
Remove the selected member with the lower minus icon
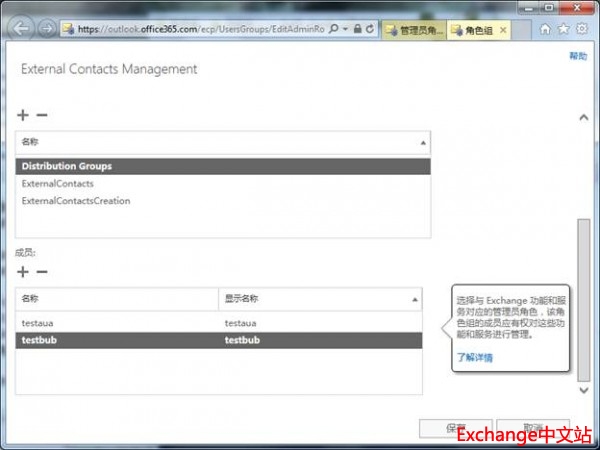[41, 272]
